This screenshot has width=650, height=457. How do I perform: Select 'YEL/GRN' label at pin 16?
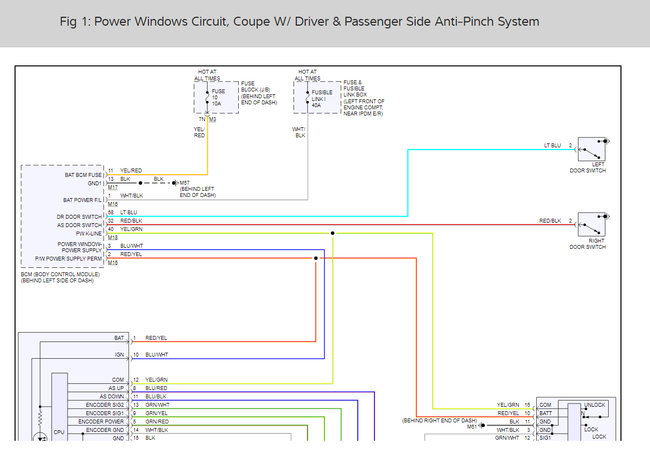pyautogui.click(x=508, y=405)
